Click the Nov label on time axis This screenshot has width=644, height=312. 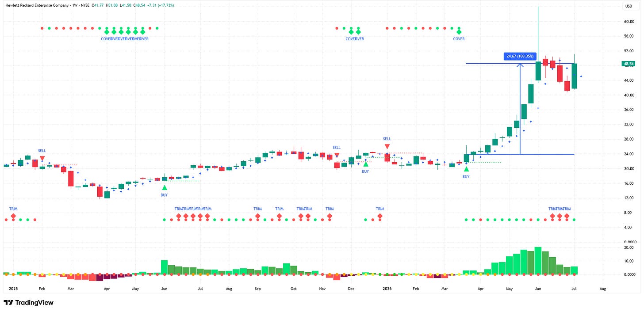pyautogui.click(x=322, y=288)
